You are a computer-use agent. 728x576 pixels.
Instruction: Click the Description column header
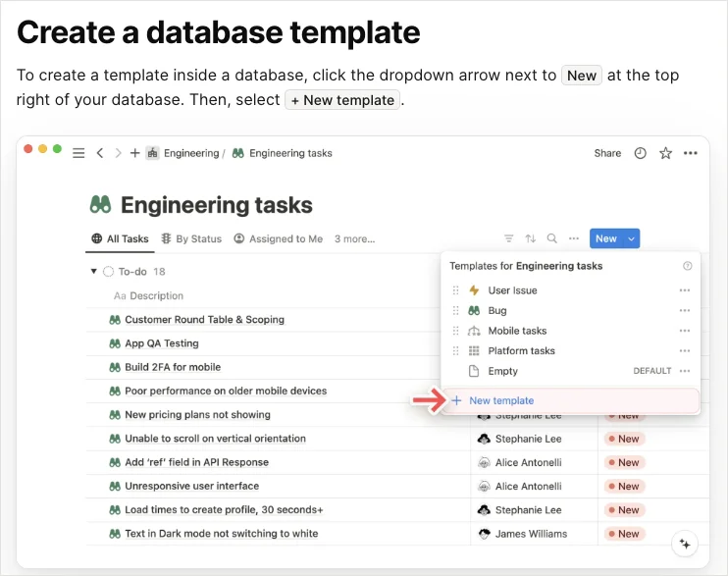[148, 295]
